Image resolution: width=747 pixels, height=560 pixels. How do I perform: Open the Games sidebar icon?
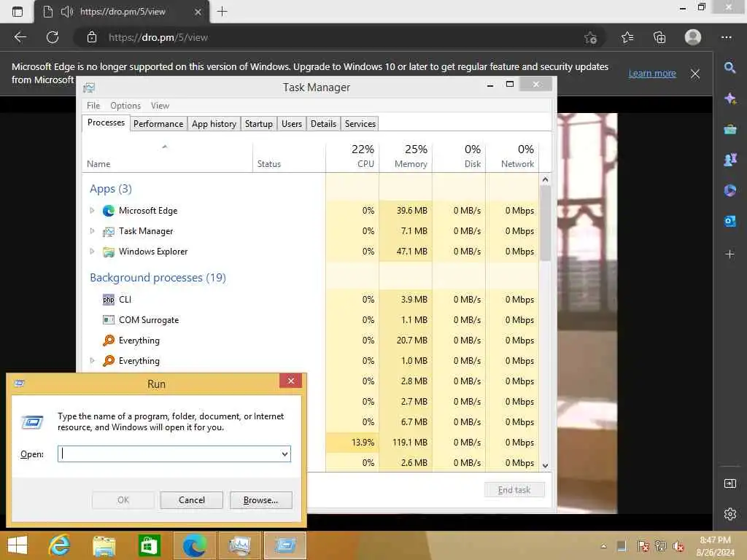click(x=729, y=160)
